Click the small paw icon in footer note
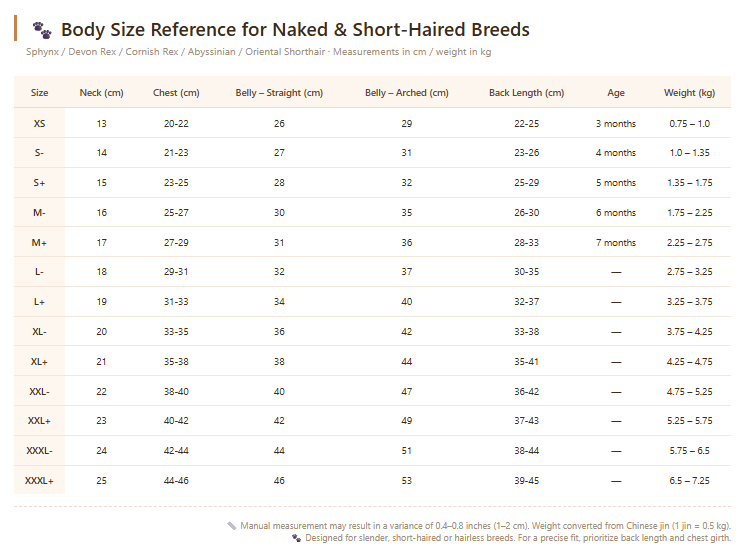The height and width of the screenshot is (559, 744). (297, 538)
